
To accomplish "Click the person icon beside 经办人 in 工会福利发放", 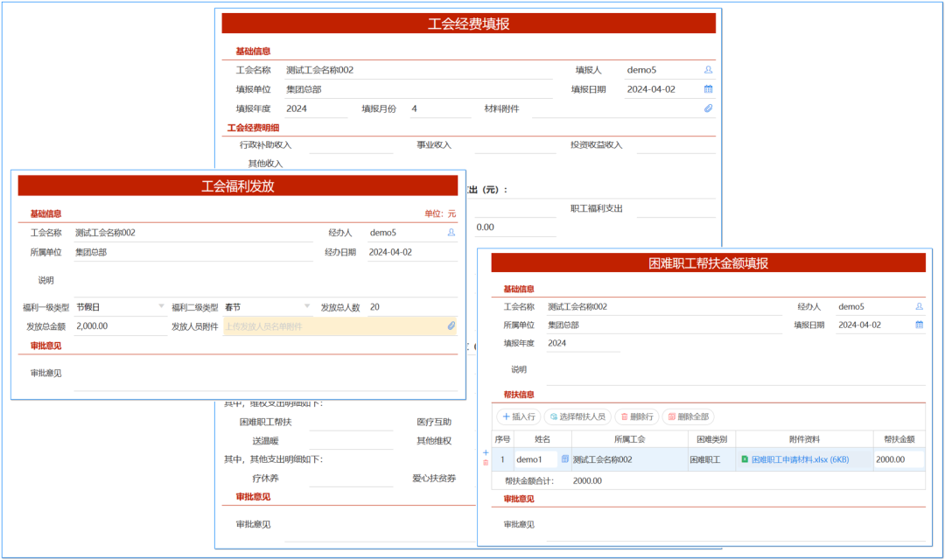I will pyautogui.click(x=451, y=233).
